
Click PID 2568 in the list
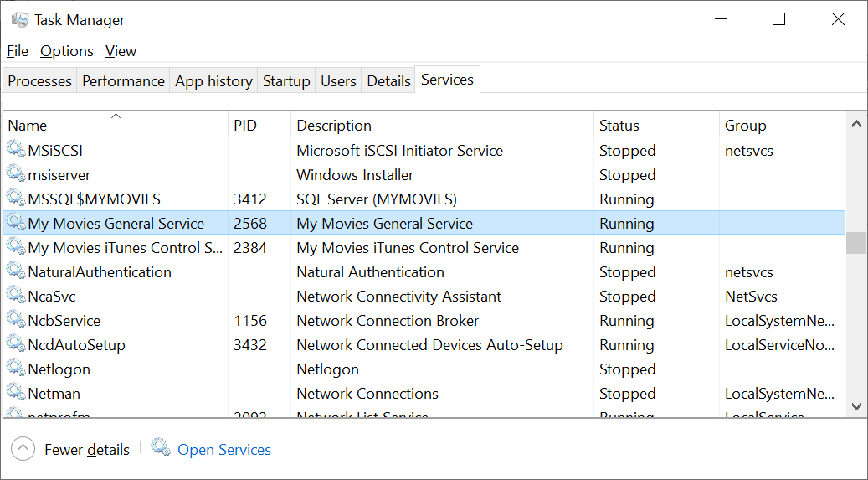pos(250,224)
